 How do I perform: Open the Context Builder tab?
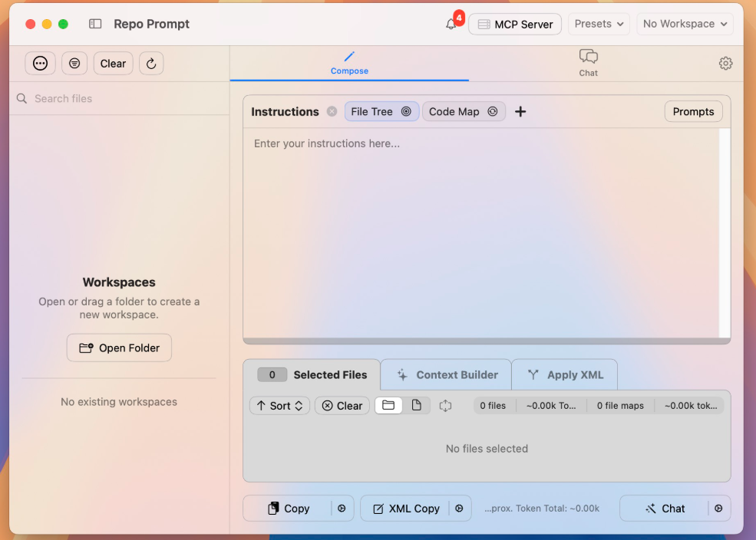click(447, 375)
